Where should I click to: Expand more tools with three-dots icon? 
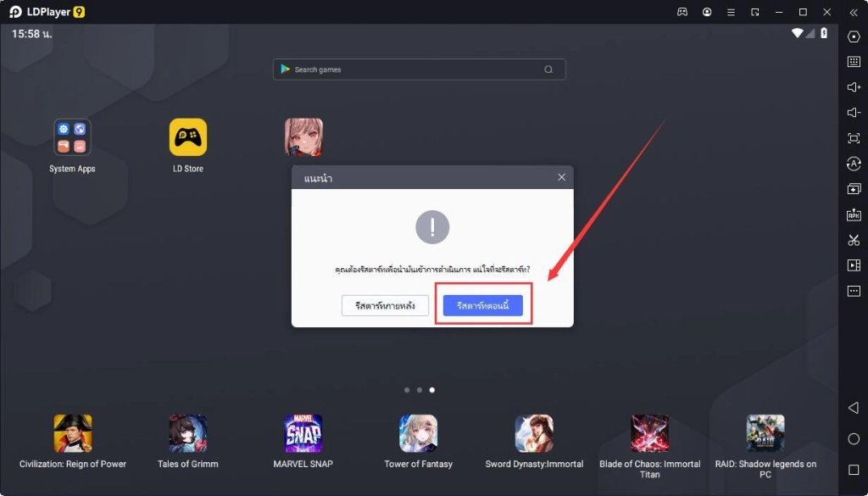pyautogui.click(x=854, y=291)
